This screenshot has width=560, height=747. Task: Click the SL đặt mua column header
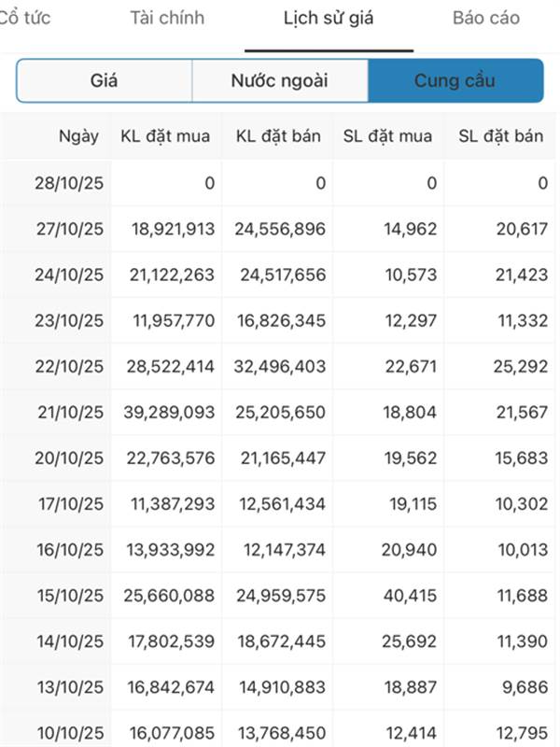click(x=388, y=136)
